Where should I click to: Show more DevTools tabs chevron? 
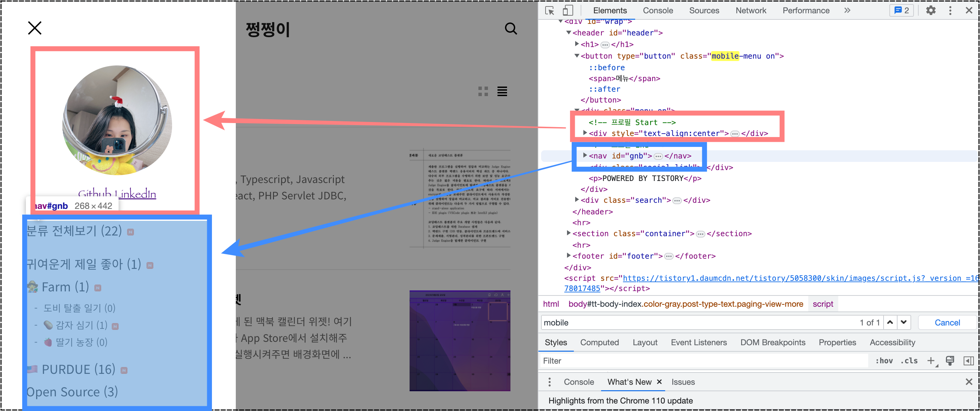(847, 10)
